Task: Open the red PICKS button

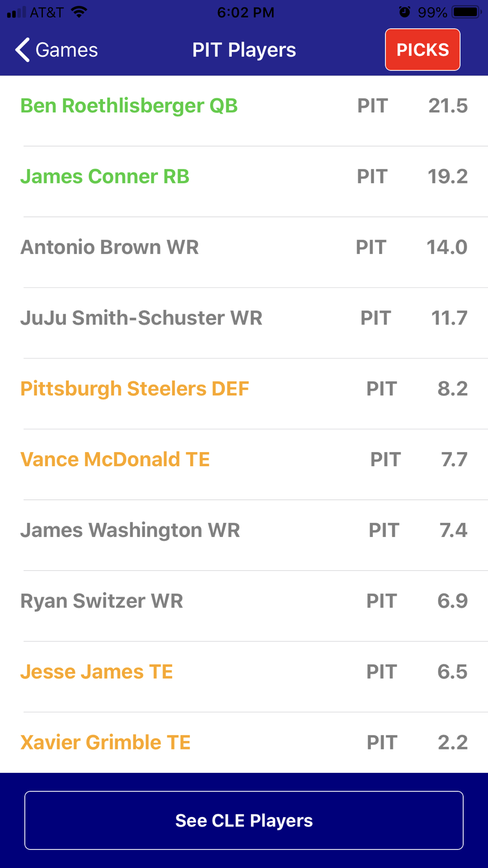Action: tap(423, 50)
